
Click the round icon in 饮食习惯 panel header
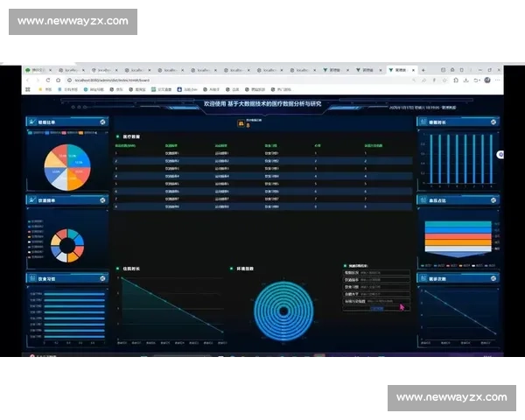click(102, 279)
